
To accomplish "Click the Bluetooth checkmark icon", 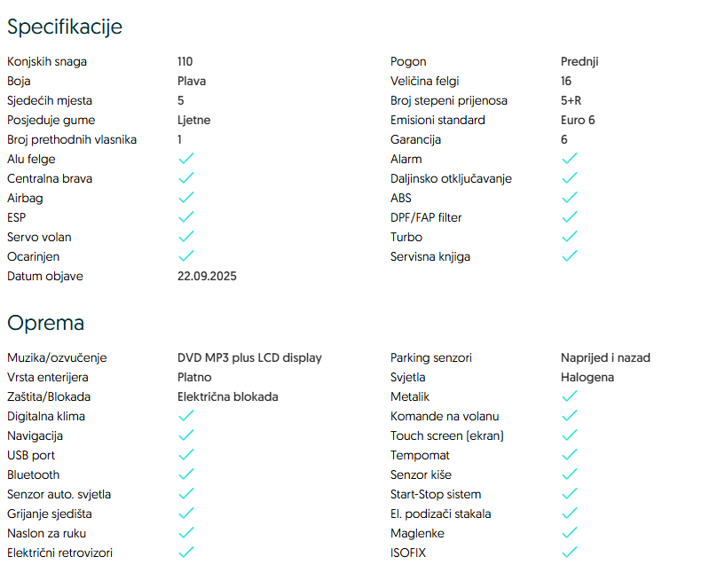I will pos(186,474).
